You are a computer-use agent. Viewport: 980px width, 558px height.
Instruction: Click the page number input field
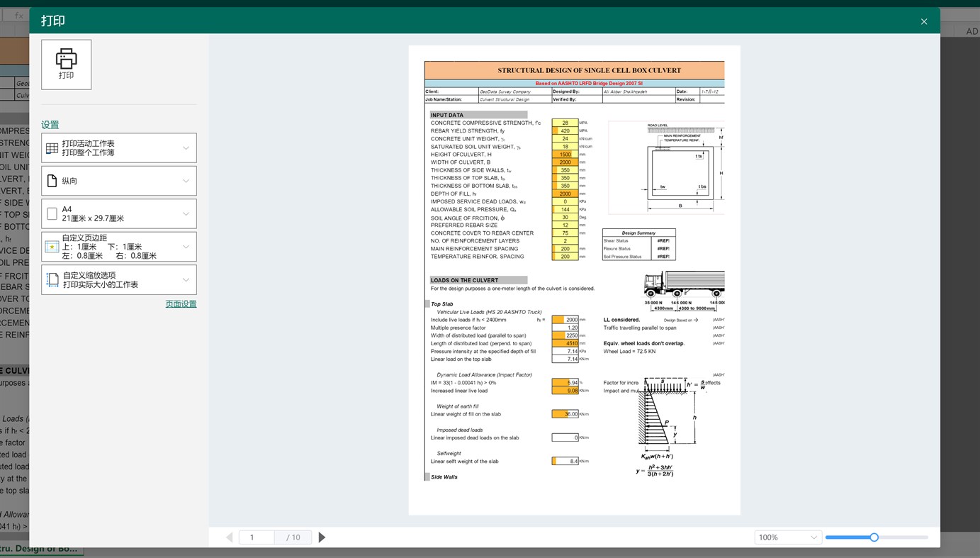[x=256, y=536]
